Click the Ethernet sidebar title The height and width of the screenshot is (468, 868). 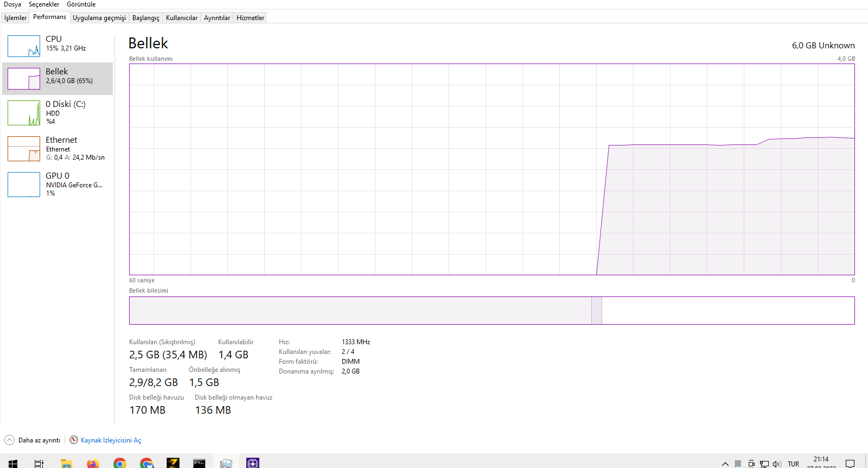[x=61, y=140]
